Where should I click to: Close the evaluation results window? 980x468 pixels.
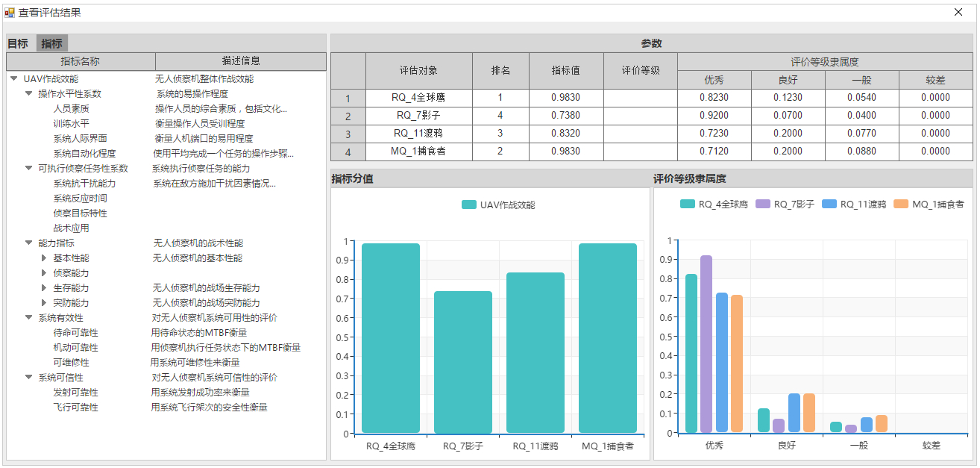958,12
